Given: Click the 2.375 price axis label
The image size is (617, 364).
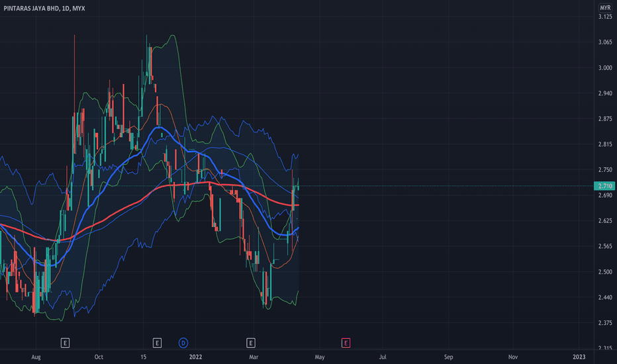Looking at the screenshot, I should point(605,323).
